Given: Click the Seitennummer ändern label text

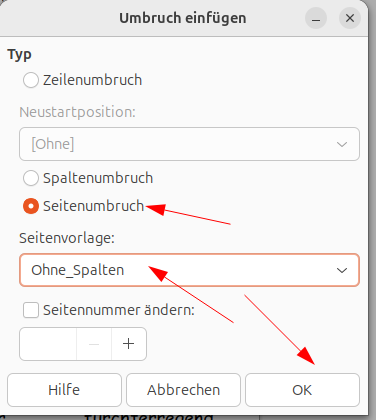Looking at the screenshot, I should click(119, 310).
